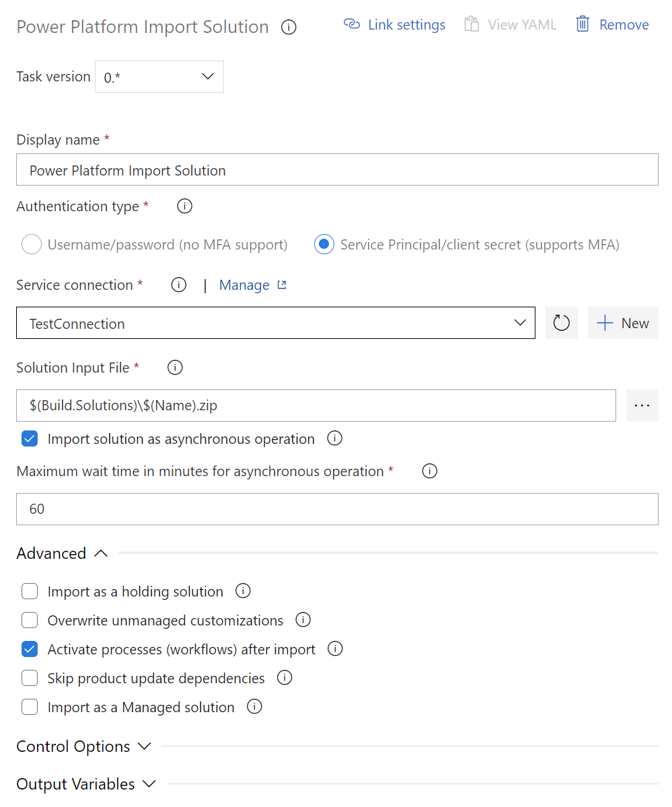Browse for solution file with ellipsis button
This screenshot has width=672, height=807.
tap(642, 406)
